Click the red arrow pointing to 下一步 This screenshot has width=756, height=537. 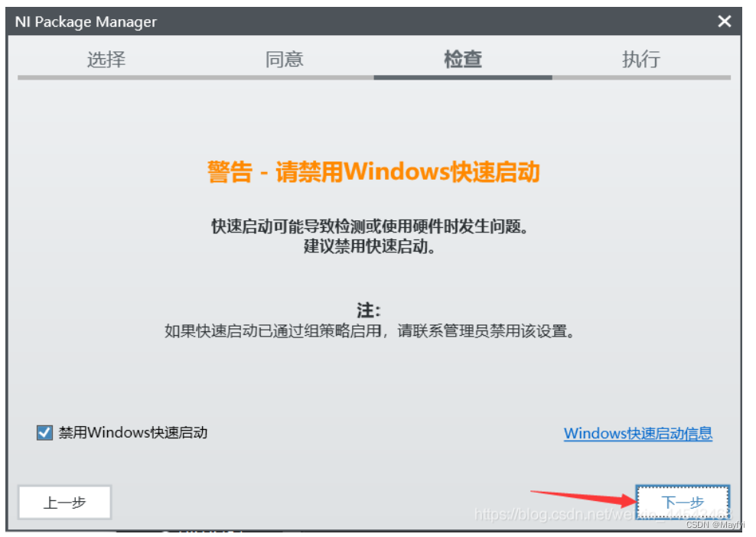pyautogui.click(x=583, y=499)
